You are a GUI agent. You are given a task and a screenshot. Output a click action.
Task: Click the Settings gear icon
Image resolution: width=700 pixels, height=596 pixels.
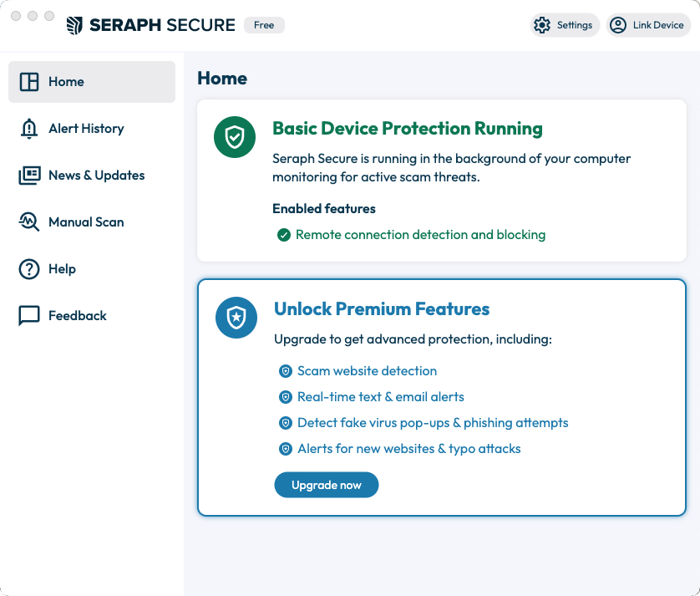[542, 25]
